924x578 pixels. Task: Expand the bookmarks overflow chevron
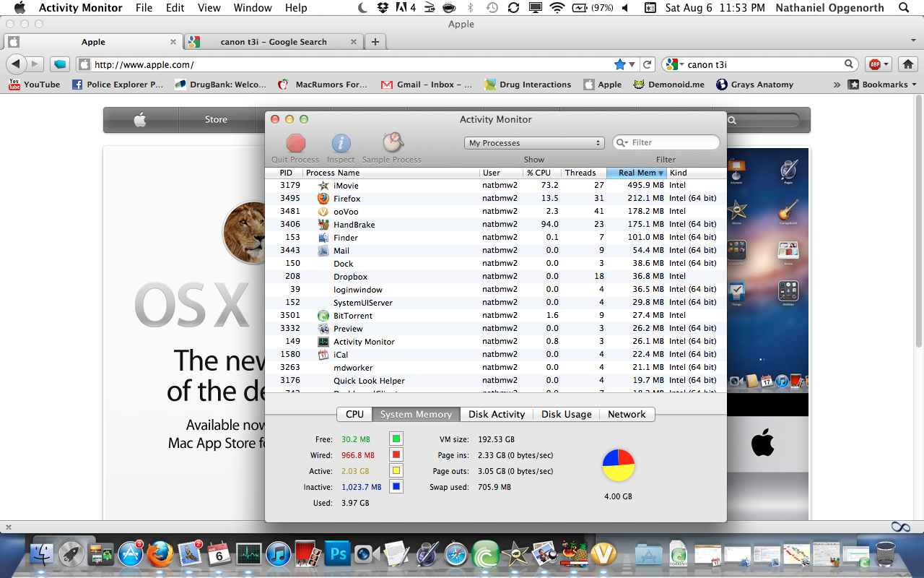(837, 85)
